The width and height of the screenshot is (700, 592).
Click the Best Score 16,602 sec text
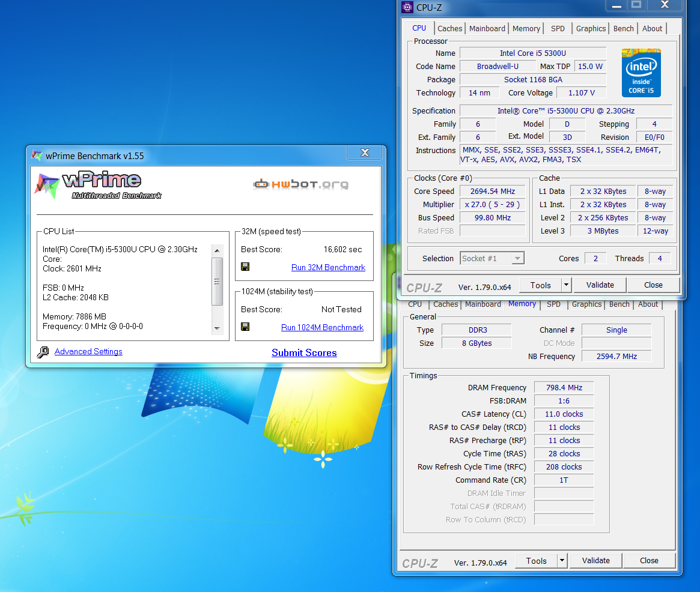pyautogui.click(x=342, y=249)
